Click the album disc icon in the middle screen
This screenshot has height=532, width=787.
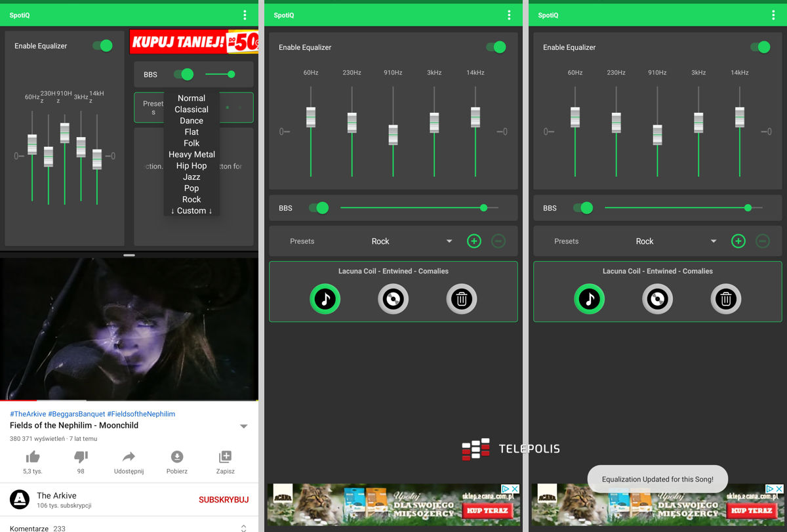tap(393, 299)
